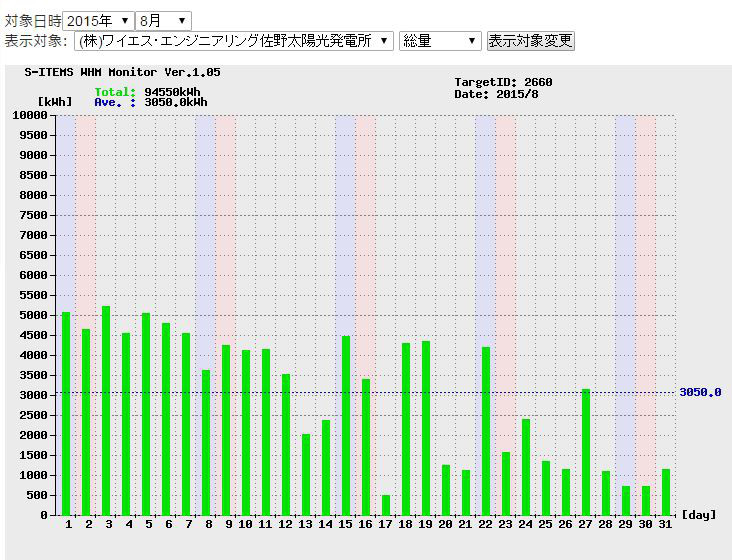The height and width of the screenshot is (560, 732).
Task: Click the x-axis label 10
Action: pos(246,525)
